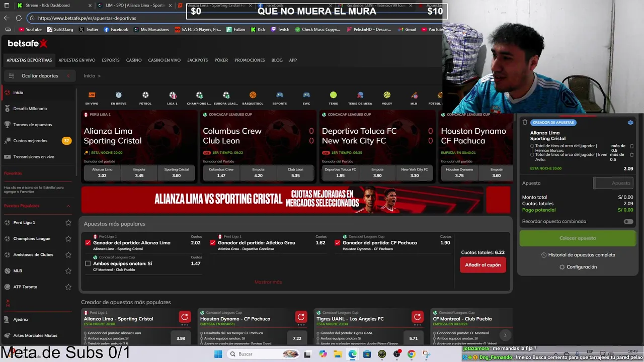Image resolution: width=644 pixels, height=362 pixels.
Task: Click the Windows Start button
Action: coord(218,354)
